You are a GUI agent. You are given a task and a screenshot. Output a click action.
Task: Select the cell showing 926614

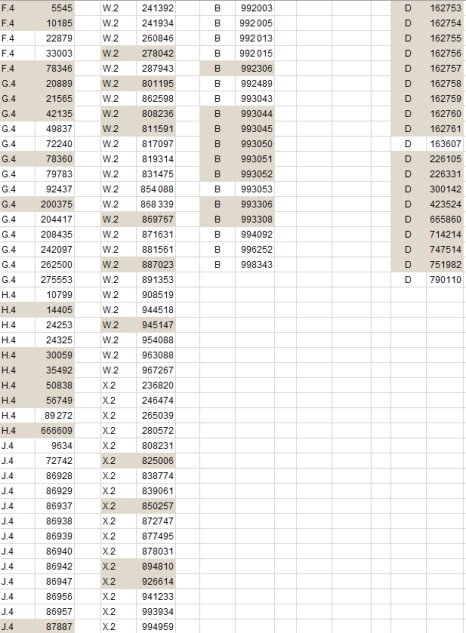tap(156, 582)
